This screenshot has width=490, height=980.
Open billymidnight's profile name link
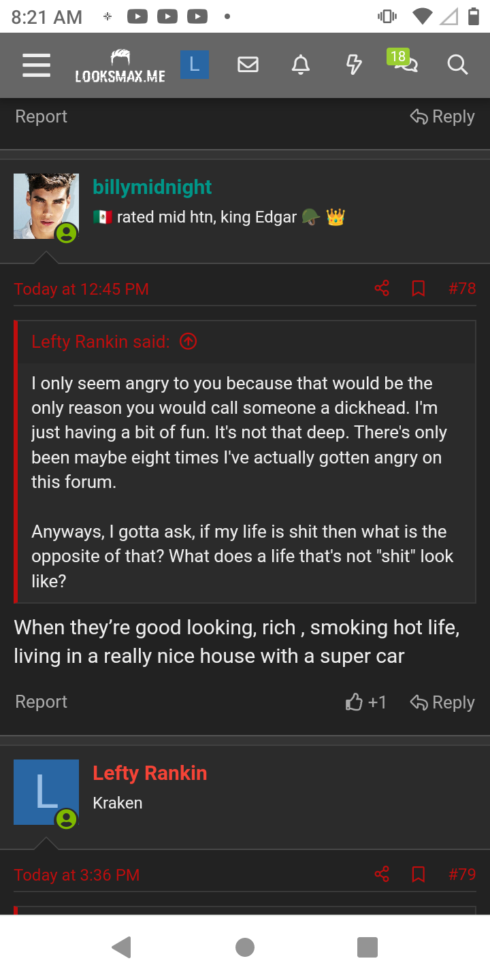tap(152, 187)
